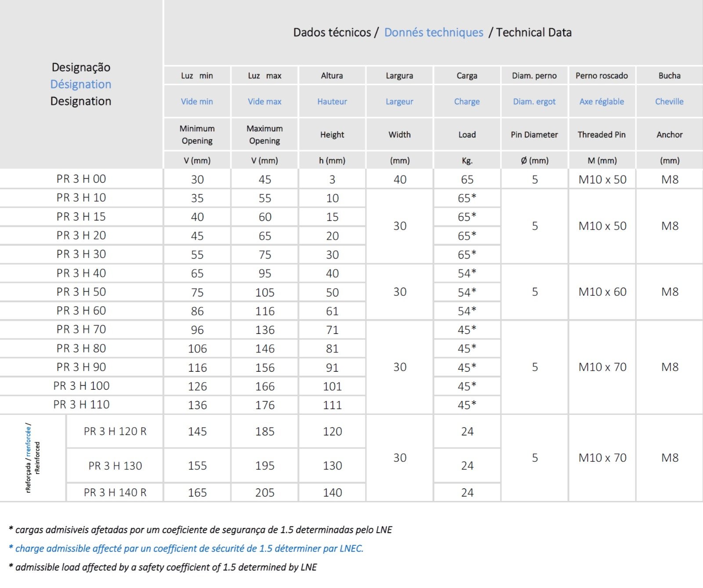Click the 'Diam. ergot' header text
703x588 pixels.
click(534, 102)
